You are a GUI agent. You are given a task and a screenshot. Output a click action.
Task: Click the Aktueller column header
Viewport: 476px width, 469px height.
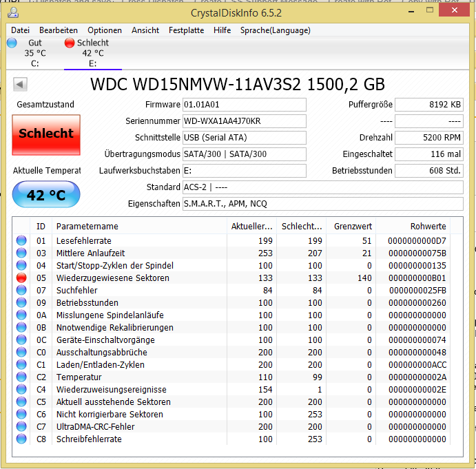click(x=251, y=226)
